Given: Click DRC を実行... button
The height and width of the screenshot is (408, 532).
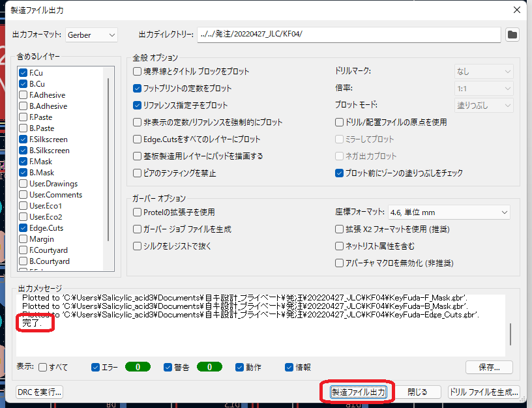Looking at the screenshot, I should [x=39, y=392].
